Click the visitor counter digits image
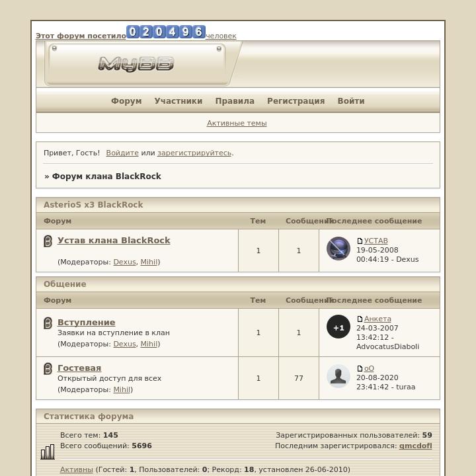476x476 pixels. [166, 32]
